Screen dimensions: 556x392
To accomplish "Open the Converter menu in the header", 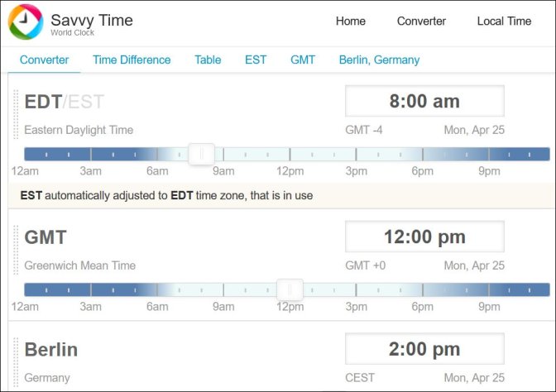I will (x=421, y=22).
